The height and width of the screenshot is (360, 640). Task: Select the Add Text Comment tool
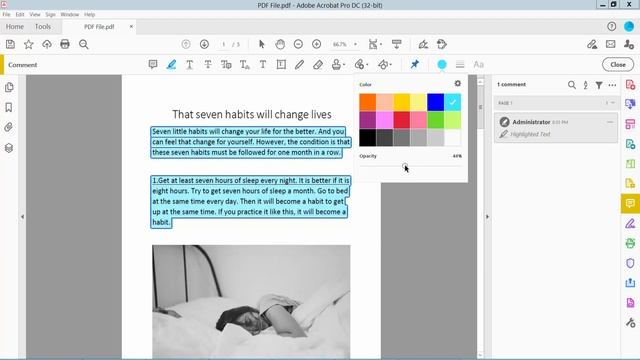tap(263, 64)
